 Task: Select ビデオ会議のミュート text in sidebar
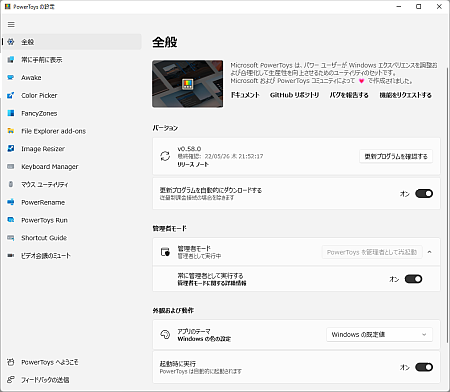coord(46,256)
